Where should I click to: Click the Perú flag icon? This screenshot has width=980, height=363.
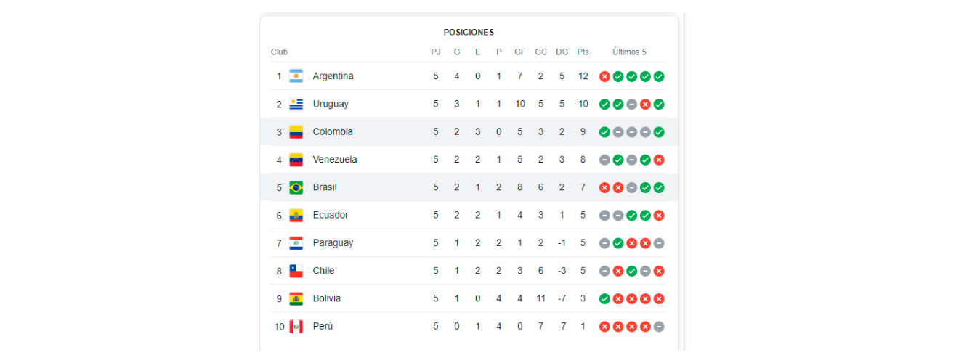click(x=296, y=327)
